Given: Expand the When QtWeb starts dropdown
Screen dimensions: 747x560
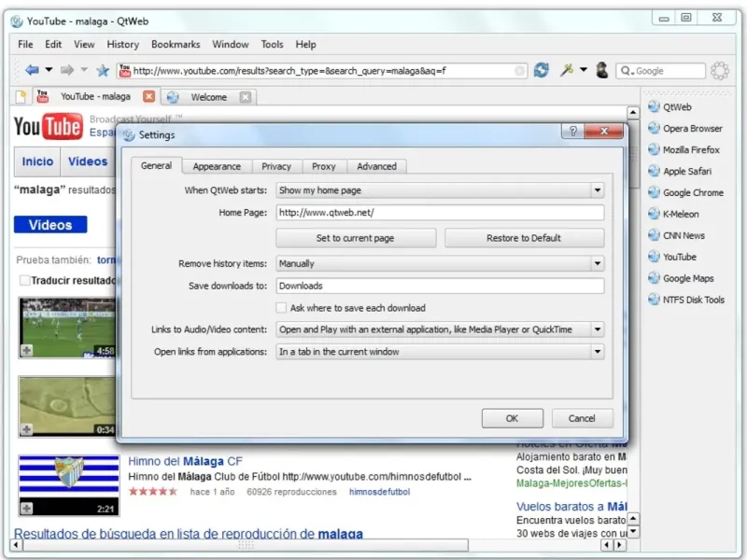Looking at the screenshot, I should [597, 190].
